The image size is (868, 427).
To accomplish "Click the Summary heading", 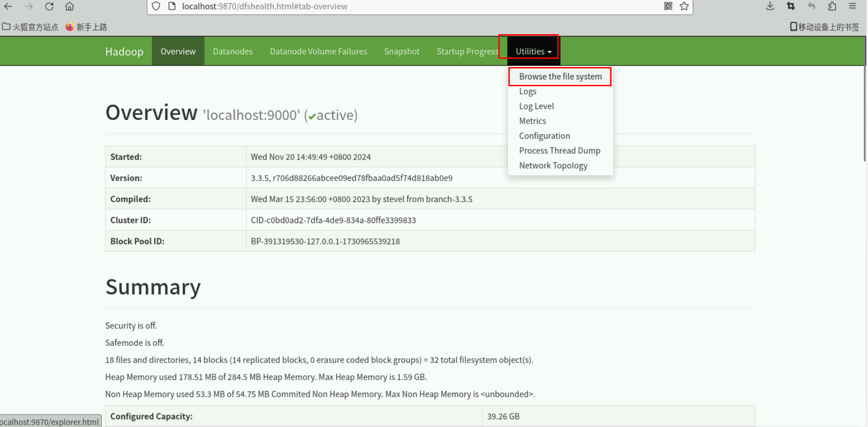I will (x=153, y=287).
